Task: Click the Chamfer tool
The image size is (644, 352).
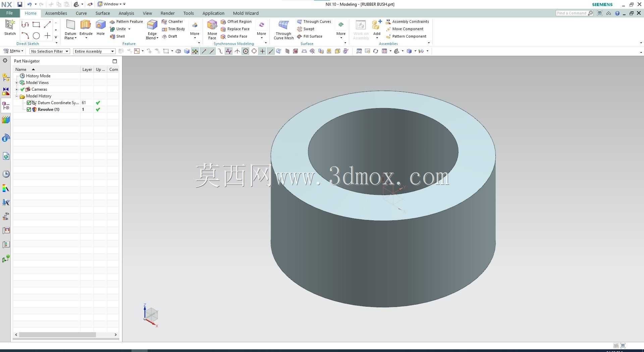Action: tap(172, 21)
